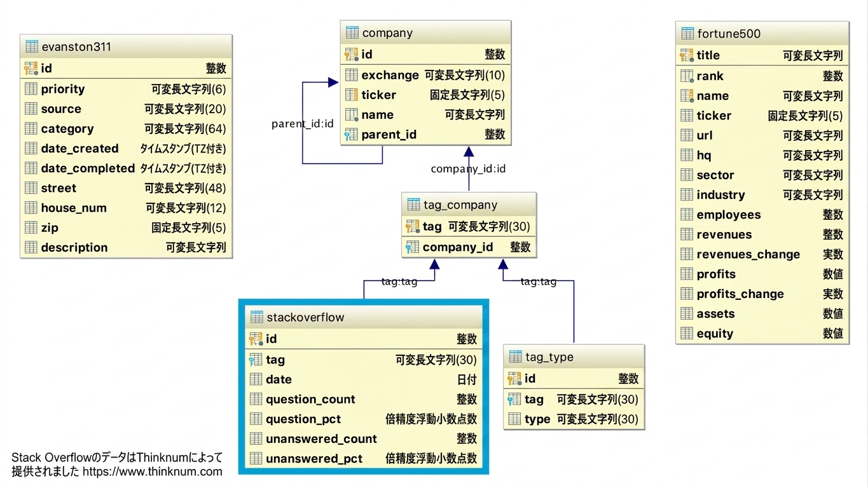Click primary key icon of stackoverflow id
Viewport: 868px width, 488px height.
(256, 339)
